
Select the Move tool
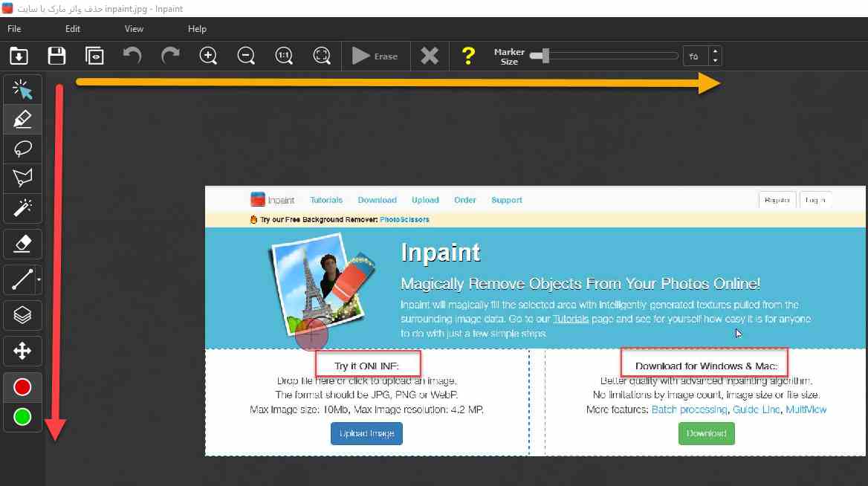click(22, 351)
